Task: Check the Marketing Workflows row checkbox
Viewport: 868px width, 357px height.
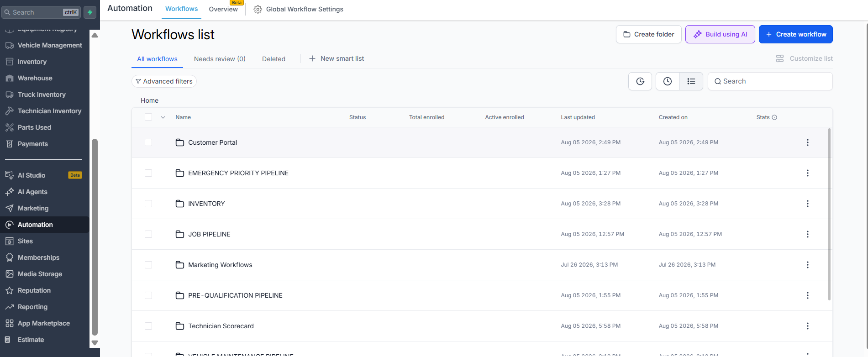Action: pos(148,265)
